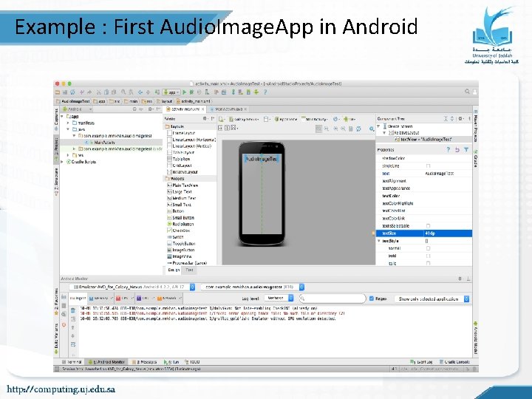Click the Undo arrow in main toolbar
The width and height of the screenshot is (532, 399).
tap(82, 92)
